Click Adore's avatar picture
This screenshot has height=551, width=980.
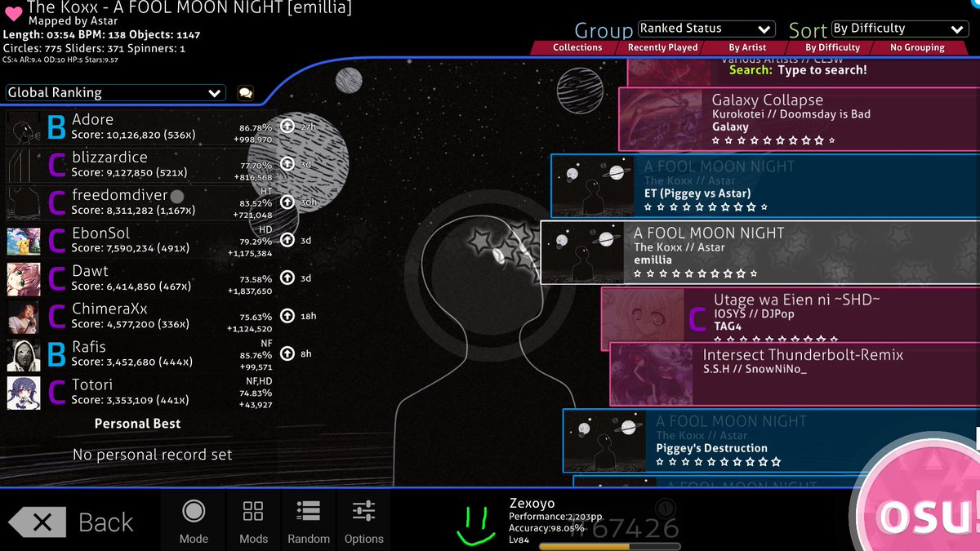pos(24,127)
